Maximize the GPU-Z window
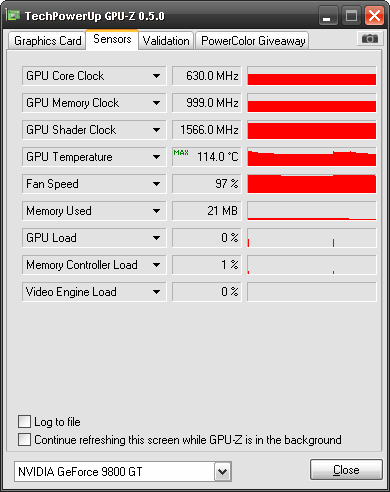Viewport: 390px width, 492px height. pos(351,16)
